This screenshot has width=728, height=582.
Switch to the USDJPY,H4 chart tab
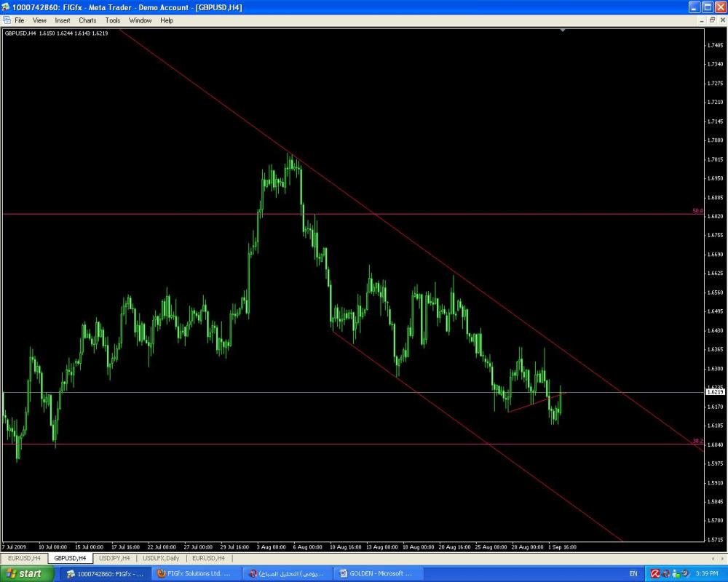coord(114,558)
